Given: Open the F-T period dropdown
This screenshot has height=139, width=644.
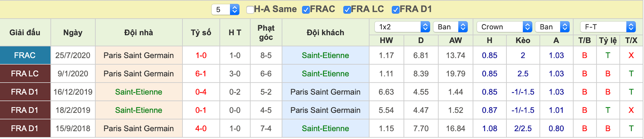Looking at the screenshot, I should click(608, 27).
